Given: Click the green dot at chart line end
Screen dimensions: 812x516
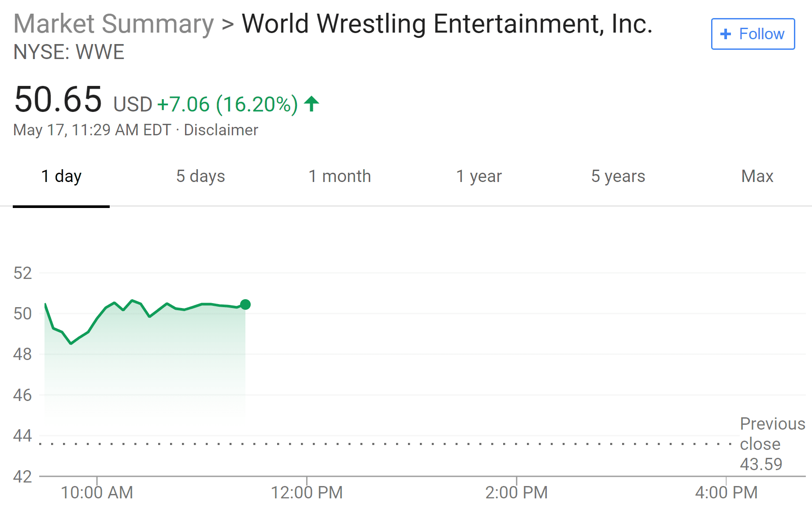Looking at the screenshot, I should point(245,304).
